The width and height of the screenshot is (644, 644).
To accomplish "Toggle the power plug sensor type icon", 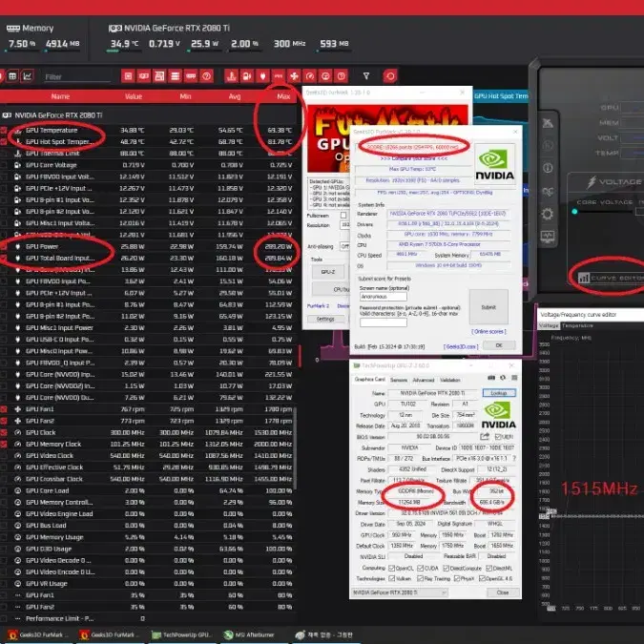I will (x=262, y=76).
